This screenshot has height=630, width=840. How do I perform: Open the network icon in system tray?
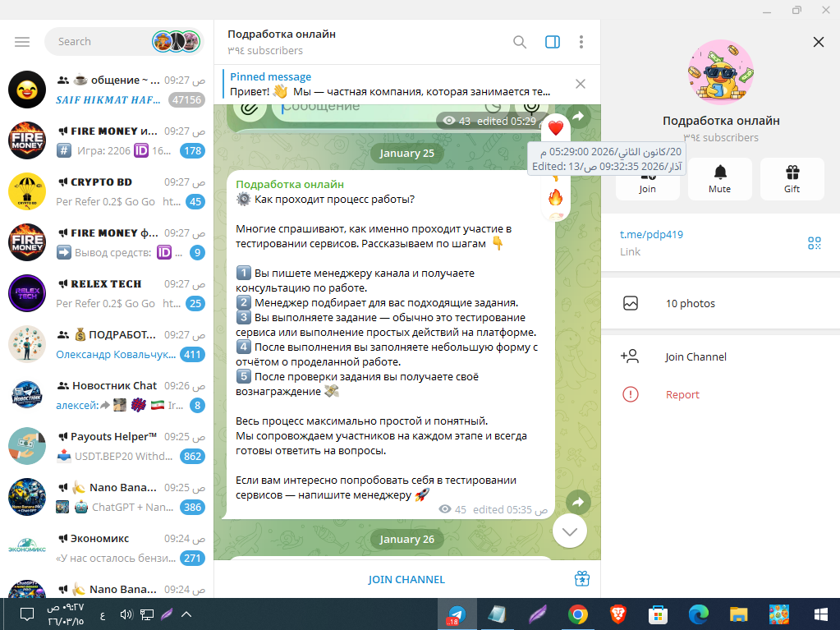pos(147,614)
